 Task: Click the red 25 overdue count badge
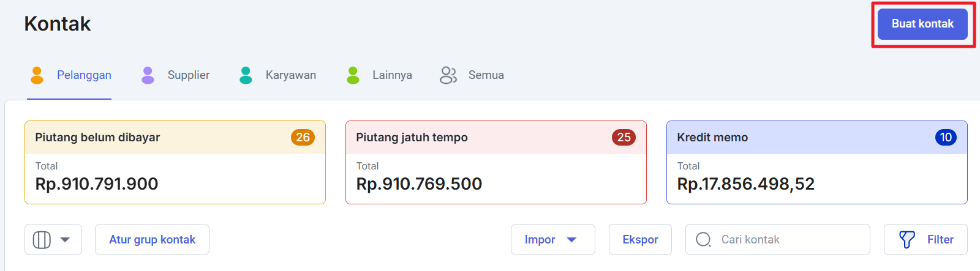click(x=624, y=138)
